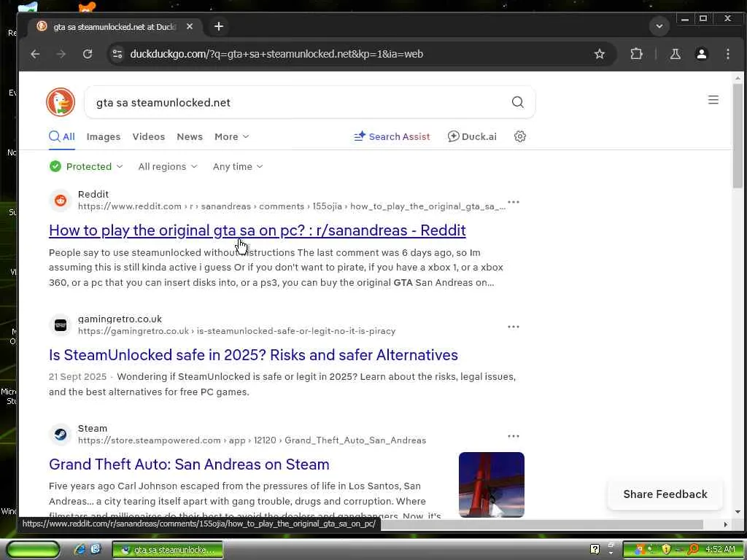Open the Protected safe search dropdown
The image size is (747, 560).
coord(86,167)
